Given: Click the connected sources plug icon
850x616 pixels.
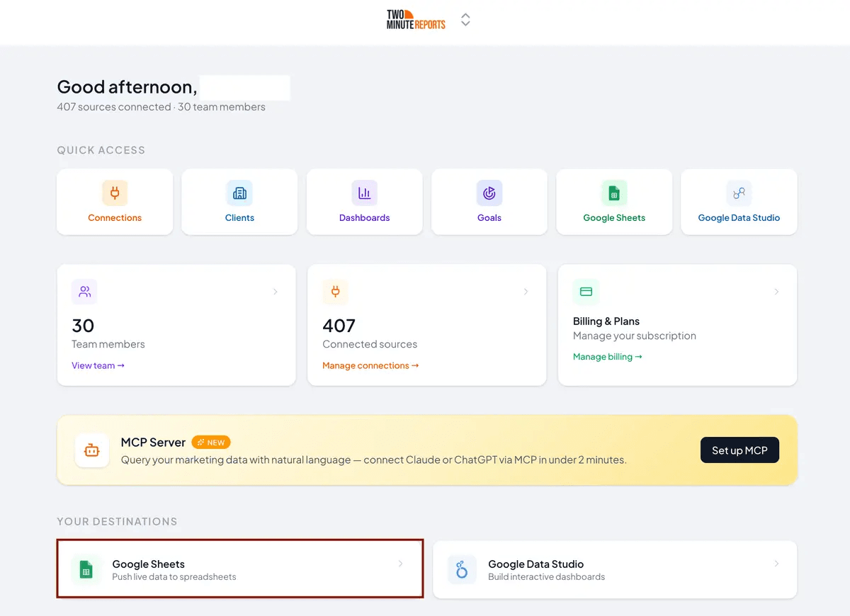Looking at the screenshot, I should coord(335,291).
